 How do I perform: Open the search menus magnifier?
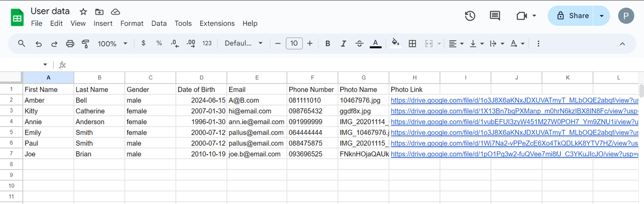(21, 43)
